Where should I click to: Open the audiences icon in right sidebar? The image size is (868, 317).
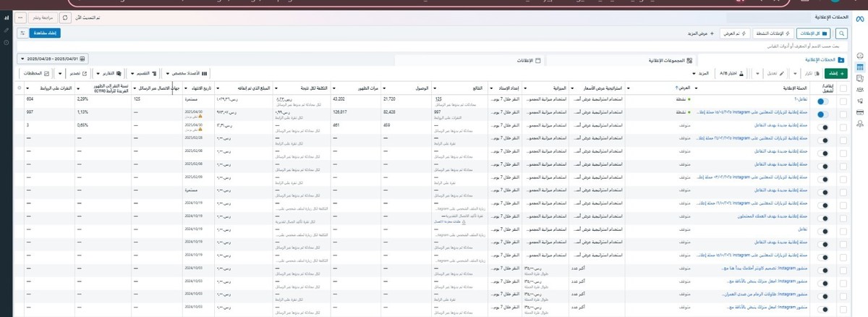(859, 90)
